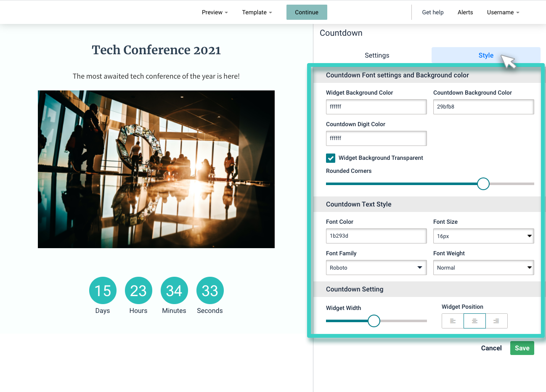Image resolution: width=546 pixels, height=392 pixels.
Task: Open the Username account menu
Action: tap(503, 12)
